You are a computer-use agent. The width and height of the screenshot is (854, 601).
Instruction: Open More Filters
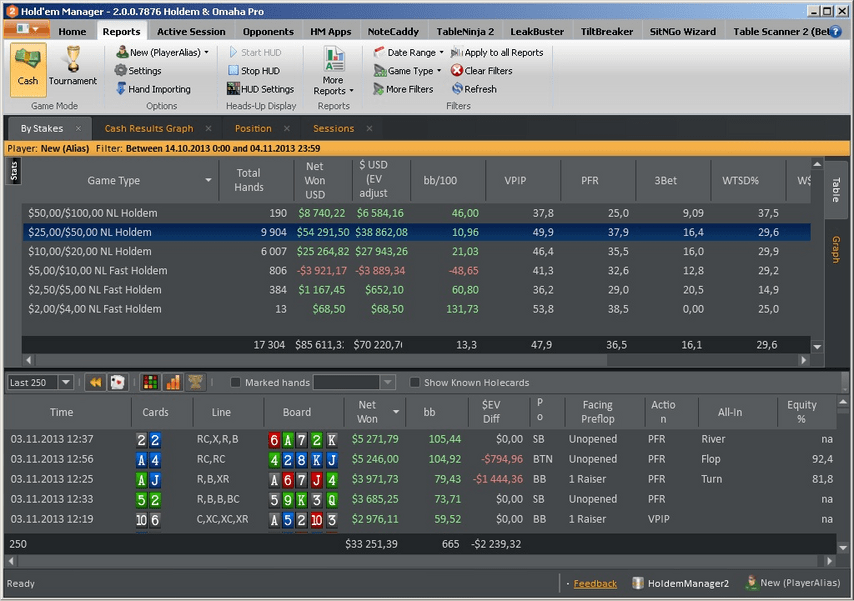(403, 89)
